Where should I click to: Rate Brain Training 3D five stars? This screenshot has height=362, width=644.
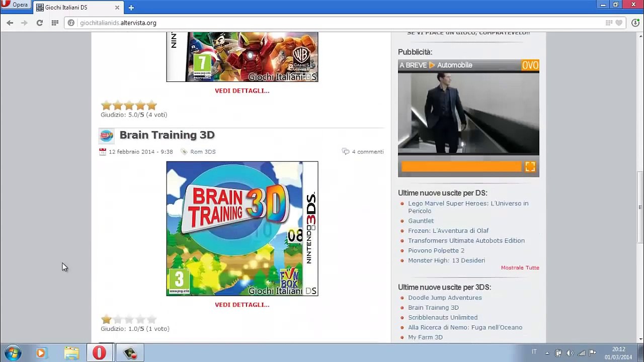151,319
